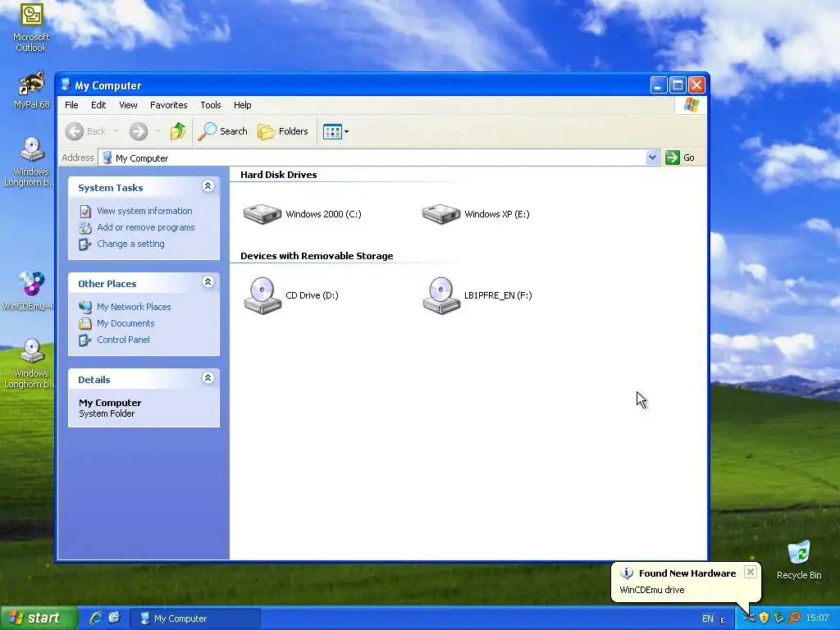
Task: Maximize the My Computer window
Action: (x=678, y=85)
